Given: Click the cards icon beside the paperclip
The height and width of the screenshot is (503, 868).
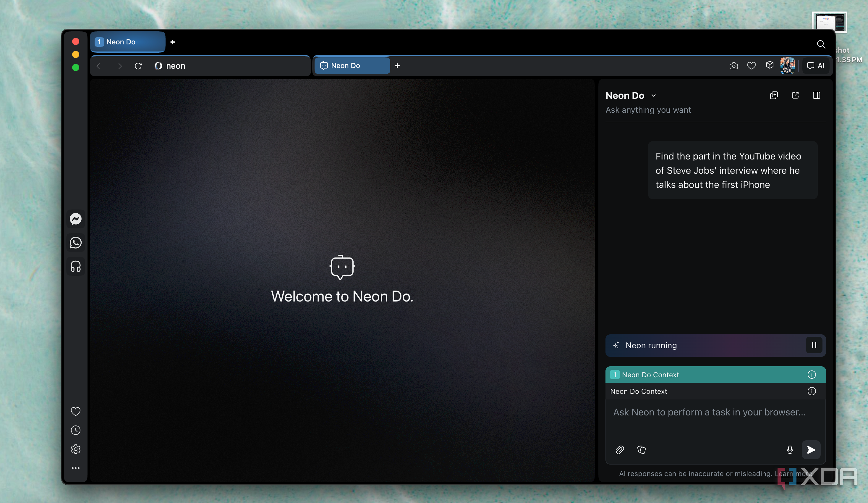Looking at the screenshot, I should (641, 449).
